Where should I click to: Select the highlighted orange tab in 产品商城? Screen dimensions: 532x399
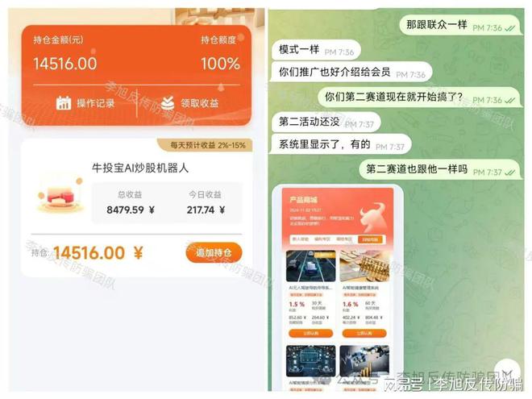[x=370, y=239]
